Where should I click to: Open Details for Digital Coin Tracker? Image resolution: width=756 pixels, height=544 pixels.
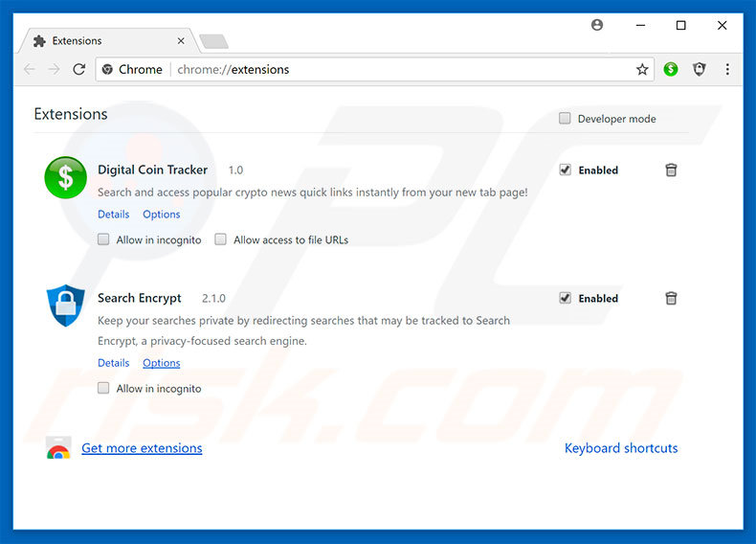(x=113, y=215)
